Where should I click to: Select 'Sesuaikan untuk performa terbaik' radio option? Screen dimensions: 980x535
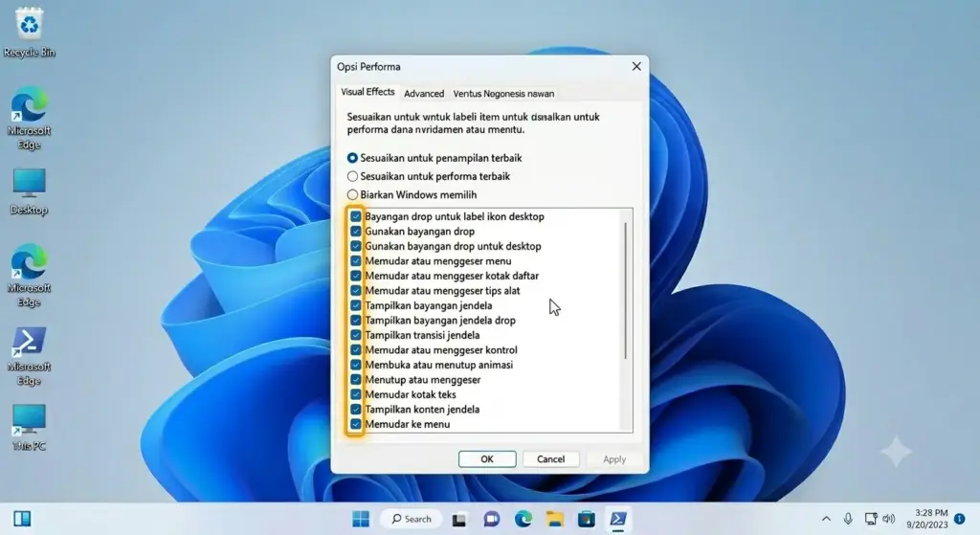click(x=352, y=176)
